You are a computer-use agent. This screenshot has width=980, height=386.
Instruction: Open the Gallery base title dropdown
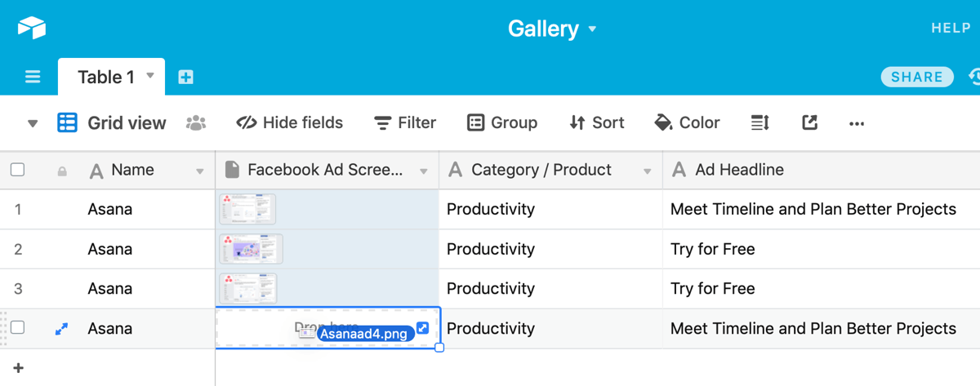pos(552,29)
